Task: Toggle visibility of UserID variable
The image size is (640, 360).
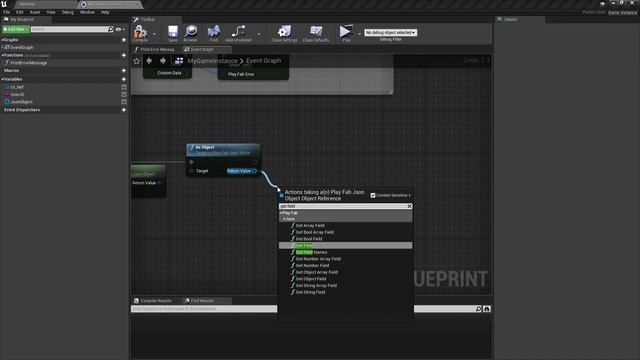Action: click(x=124, y=94)
